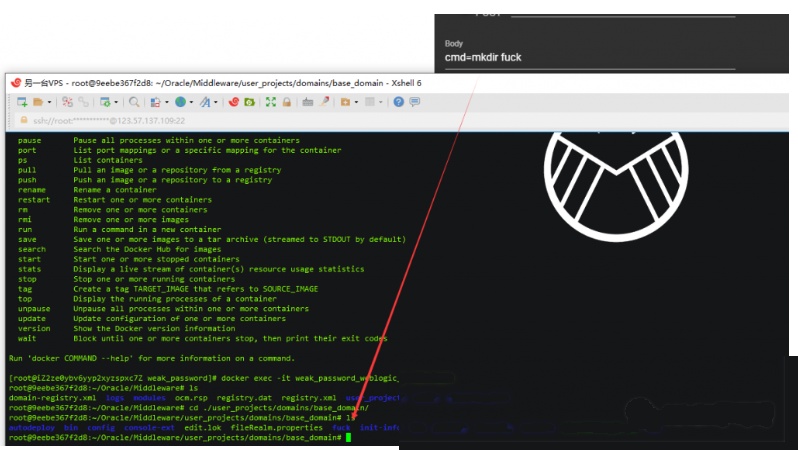Open the layout panel dropdown arrow

[x=381, y=102]
